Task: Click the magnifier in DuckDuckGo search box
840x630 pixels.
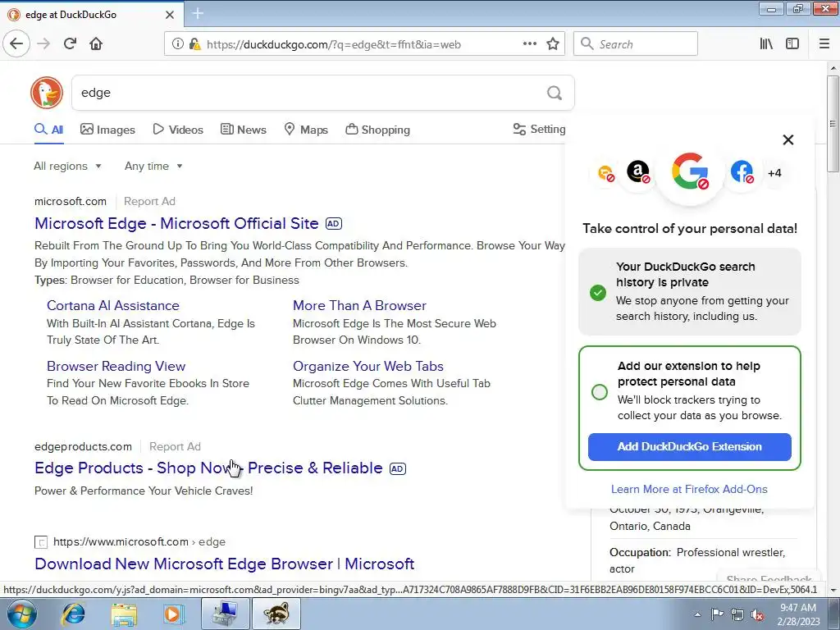Action: coord(555,94)
